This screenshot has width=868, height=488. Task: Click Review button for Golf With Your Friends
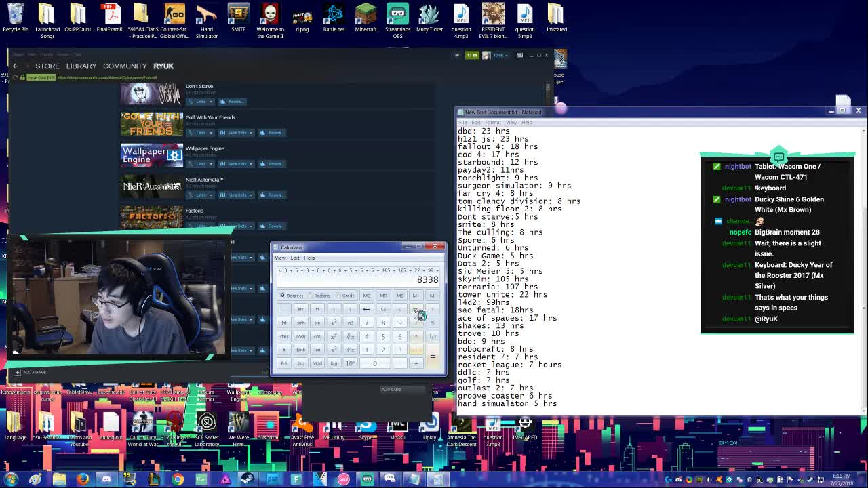click(271, 133)
